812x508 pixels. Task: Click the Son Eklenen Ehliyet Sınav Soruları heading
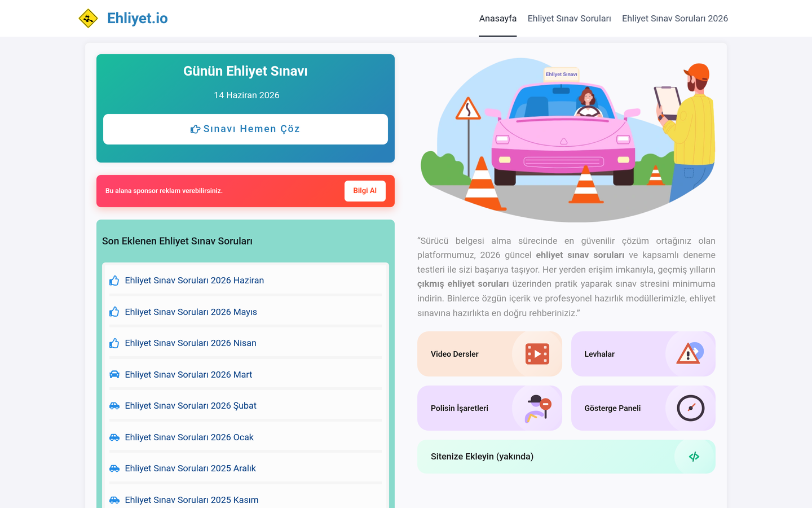click(x=177, y=241)
